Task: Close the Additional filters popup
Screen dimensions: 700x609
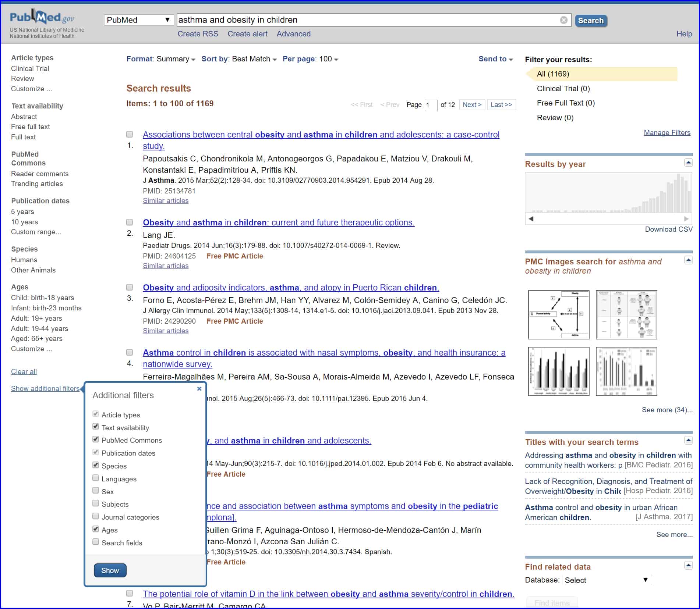Action: [x=199, y=389]
